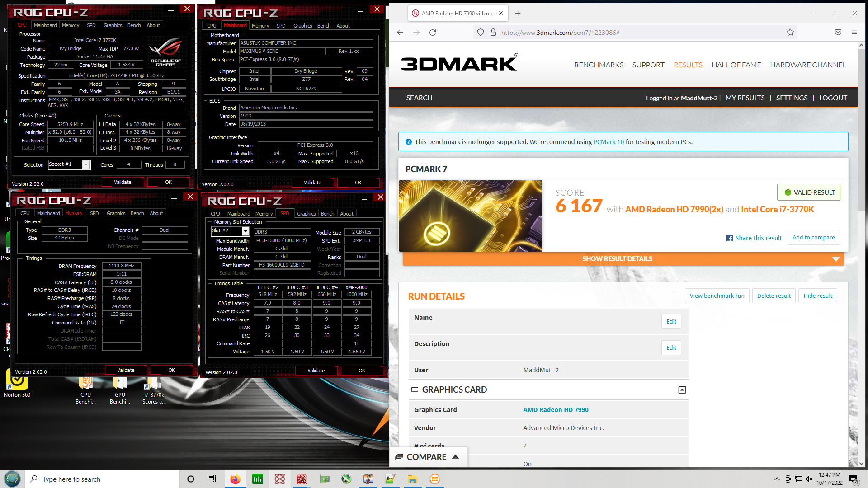
Task: Click Hide result button
Action: coord(817,296)
